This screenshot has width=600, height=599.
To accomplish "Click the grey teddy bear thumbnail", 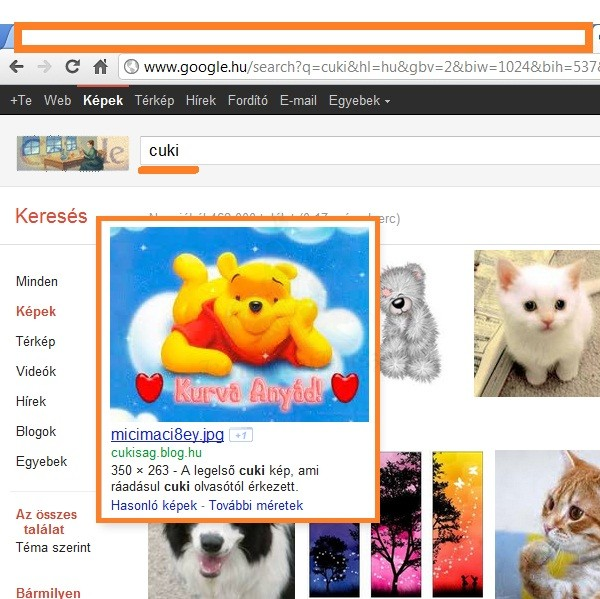I will click(411, 322).
